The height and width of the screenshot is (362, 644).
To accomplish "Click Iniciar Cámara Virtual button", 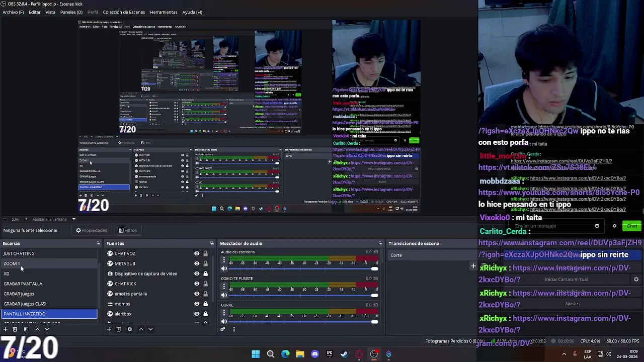I will [x=566, y=280].
